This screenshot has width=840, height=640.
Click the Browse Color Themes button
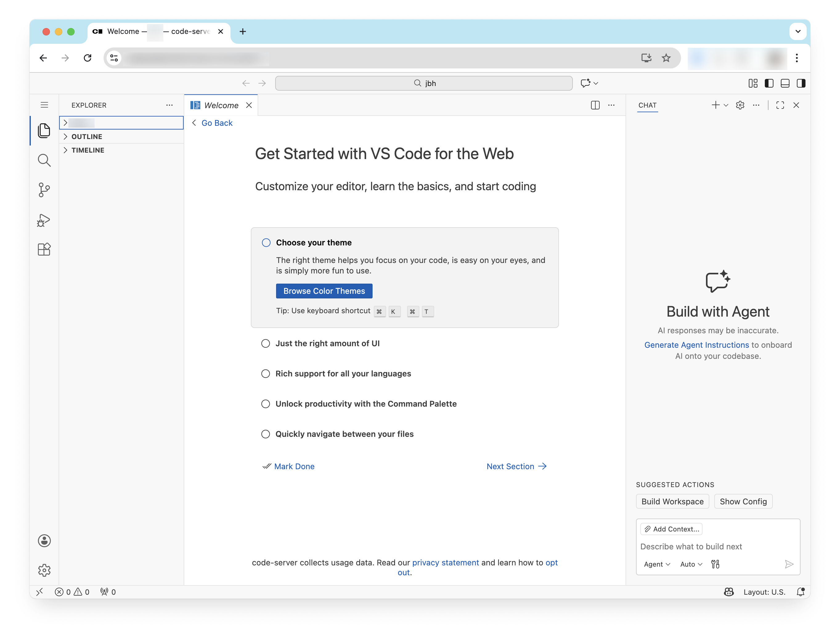click(x=324, y=291)
